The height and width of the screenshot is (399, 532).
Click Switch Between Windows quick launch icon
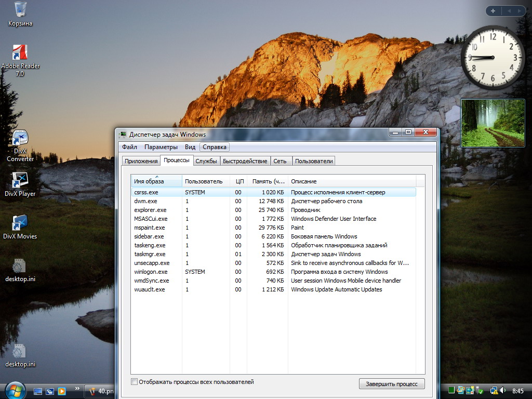click(50, 391)
